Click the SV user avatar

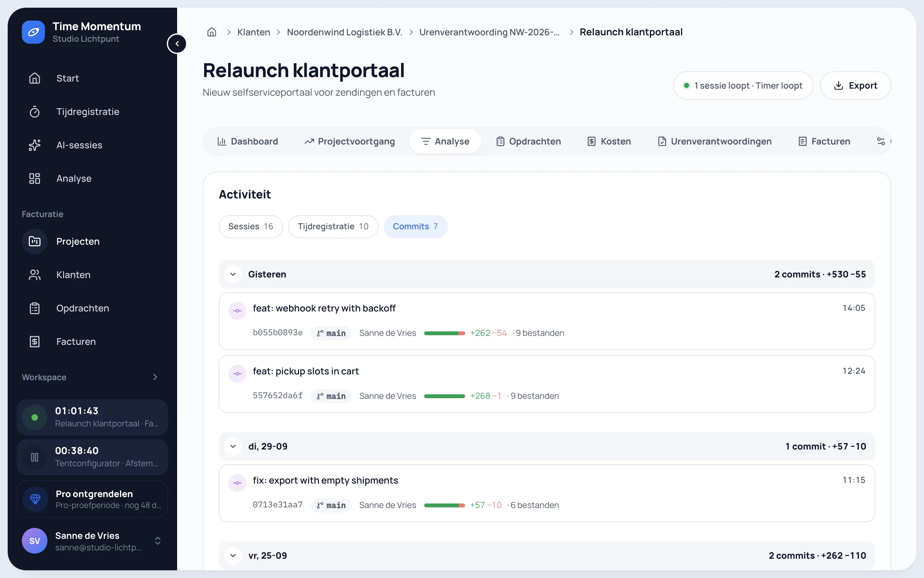point(34,541)
